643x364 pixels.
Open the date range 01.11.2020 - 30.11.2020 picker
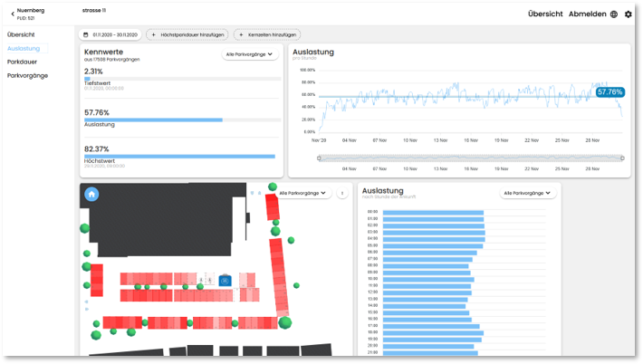click(110, 34)
